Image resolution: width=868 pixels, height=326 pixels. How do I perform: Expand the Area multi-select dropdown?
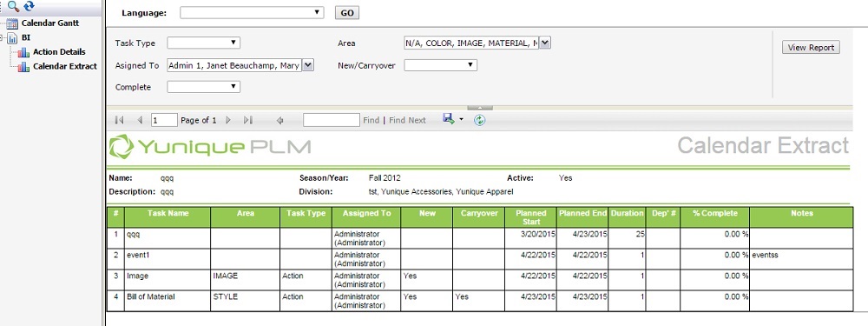coord(545,43)
